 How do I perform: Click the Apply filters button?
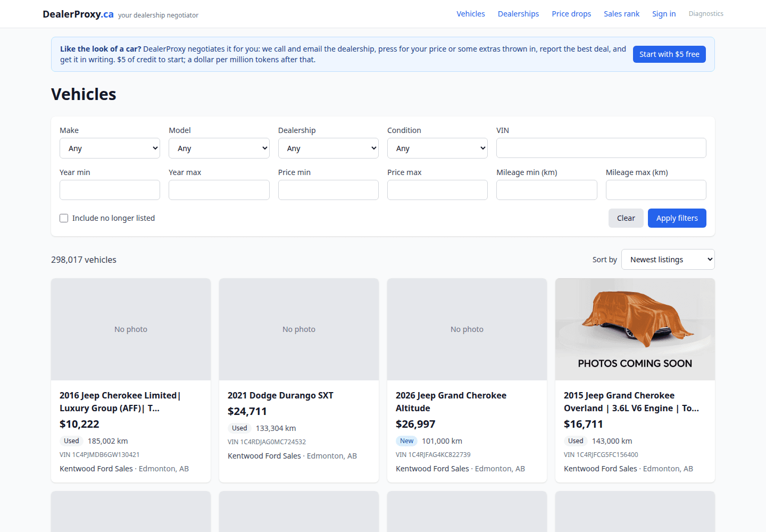pos(677,218)
